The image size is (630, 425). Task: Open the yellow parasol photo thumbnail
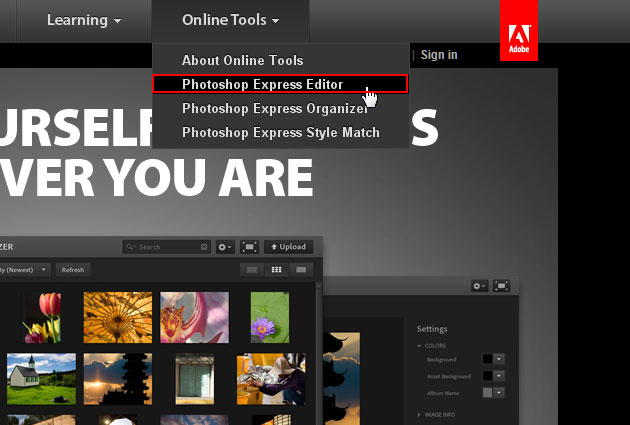(118, 317)
